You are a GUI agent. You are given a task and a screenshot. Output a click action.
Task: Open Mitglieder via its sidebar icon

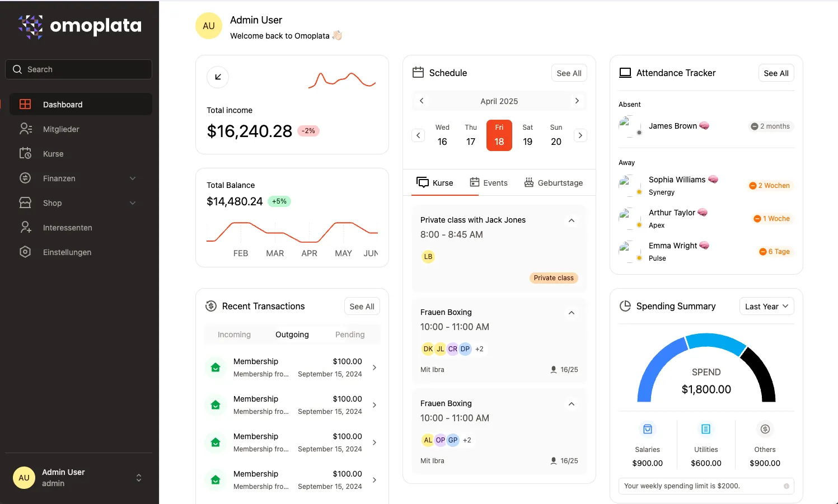pos(25,129)
